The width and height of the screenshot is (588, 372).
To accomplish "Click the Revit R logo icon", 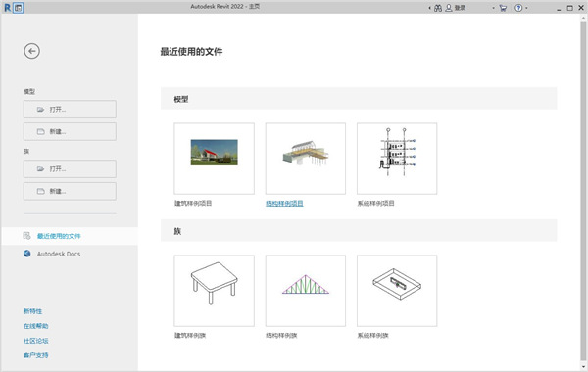I will pyautogui.click(x=7, y=7).
